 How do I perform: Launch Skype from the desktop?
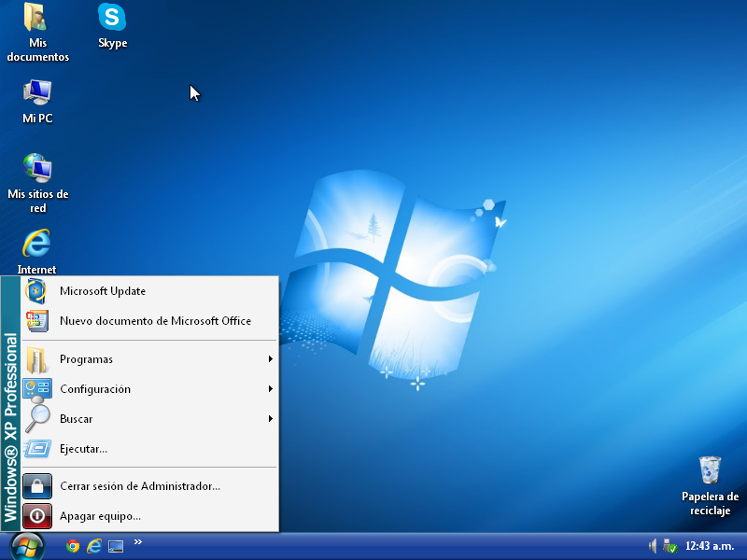[112, 26]
